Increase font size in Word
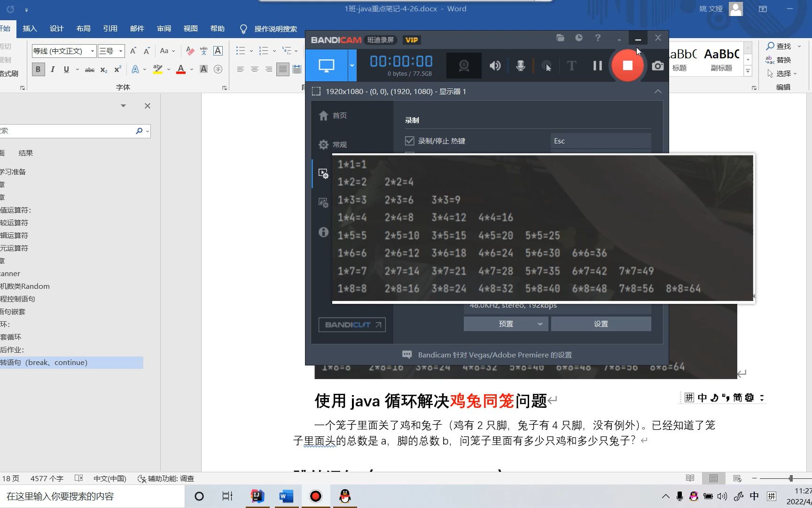The height and width of the screenshot is (508, 812). [133, 51]
